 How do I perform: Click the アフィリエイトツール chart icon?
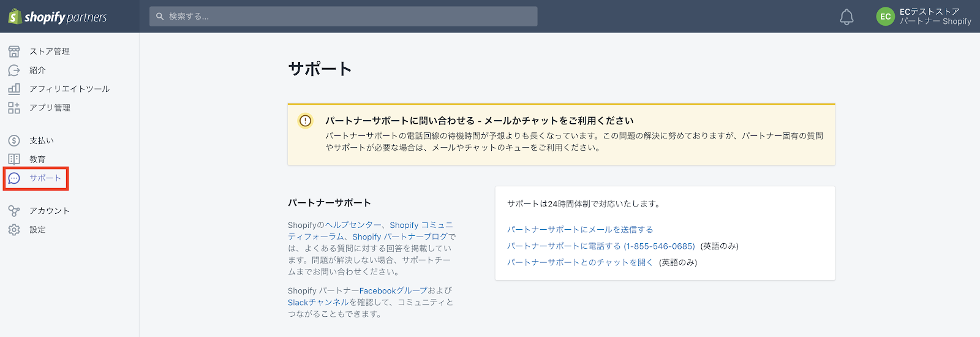[14, 89]
